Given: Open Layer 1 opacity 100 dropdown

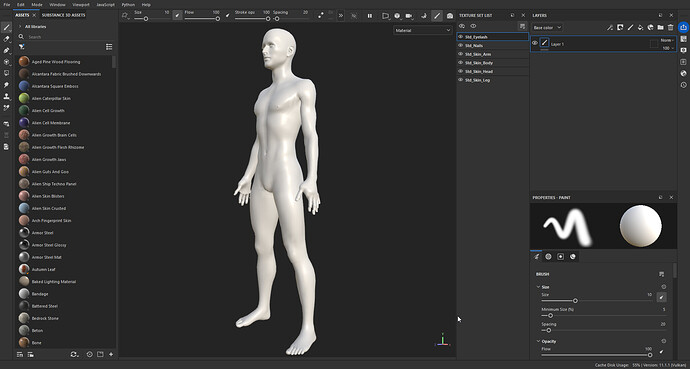Looking at the screenshot, I should click(668, 48).
